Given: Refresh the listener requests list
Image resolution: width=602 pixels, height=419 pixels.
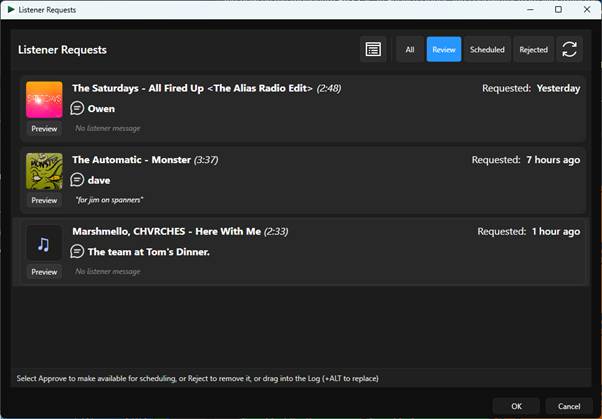Looking at the screenshot, I should click(x=569, y=49).
